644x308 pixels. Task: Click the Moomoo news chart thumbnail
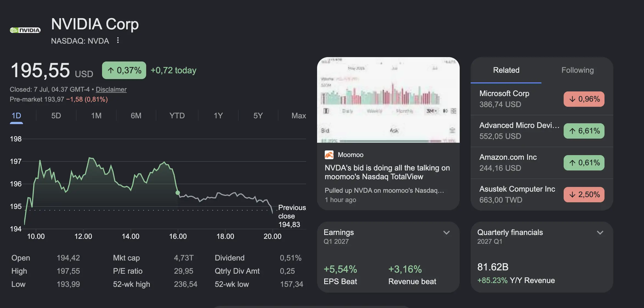tap(388, 100)
